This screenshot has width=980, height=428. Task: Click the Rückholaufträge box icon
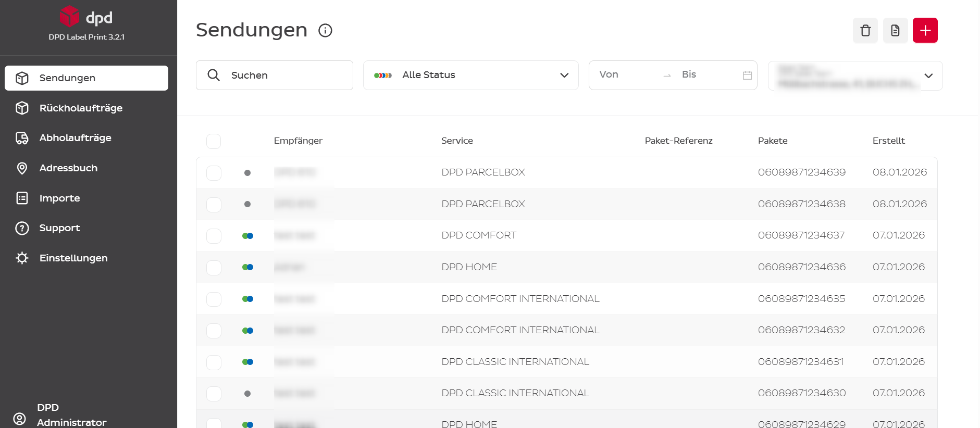(x=22, y=108)
